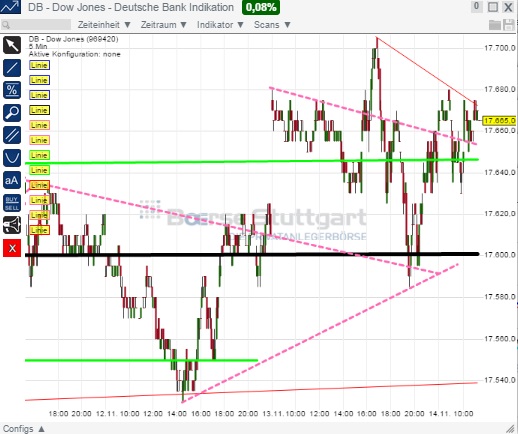Select the lower green-bordered Linie label
518x434 pixels.
tap(39, 170)
